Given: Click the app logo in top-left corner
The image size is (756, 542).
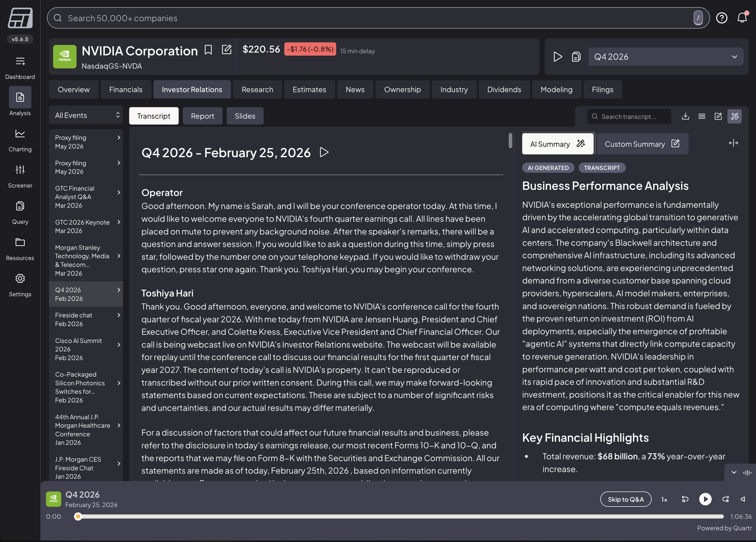Looking at the screenshot, I should point(20,18).
